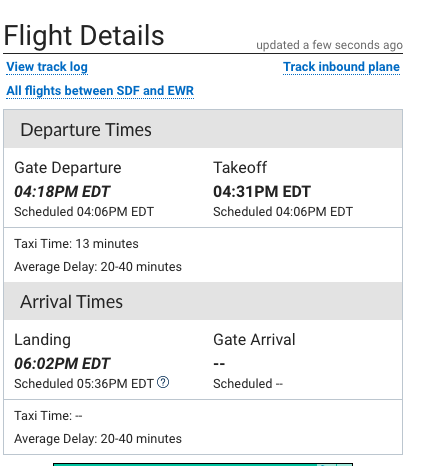
Task: Click the Gate Departure label
Action: tap(68, 168)
